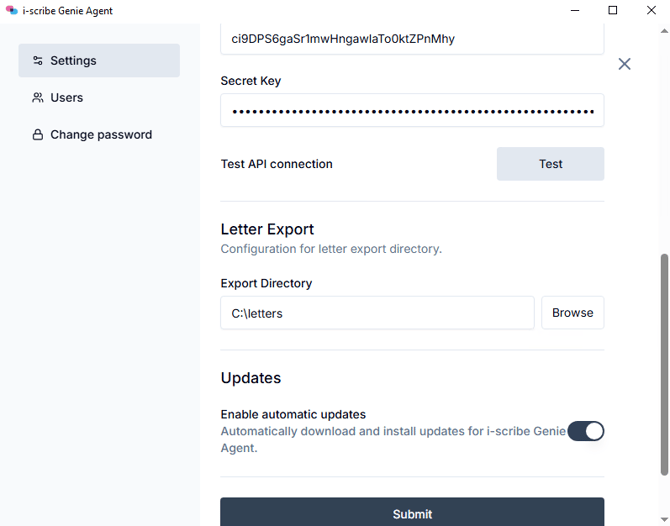
Task: Open the Users menu item
Action: pos(99,98)
